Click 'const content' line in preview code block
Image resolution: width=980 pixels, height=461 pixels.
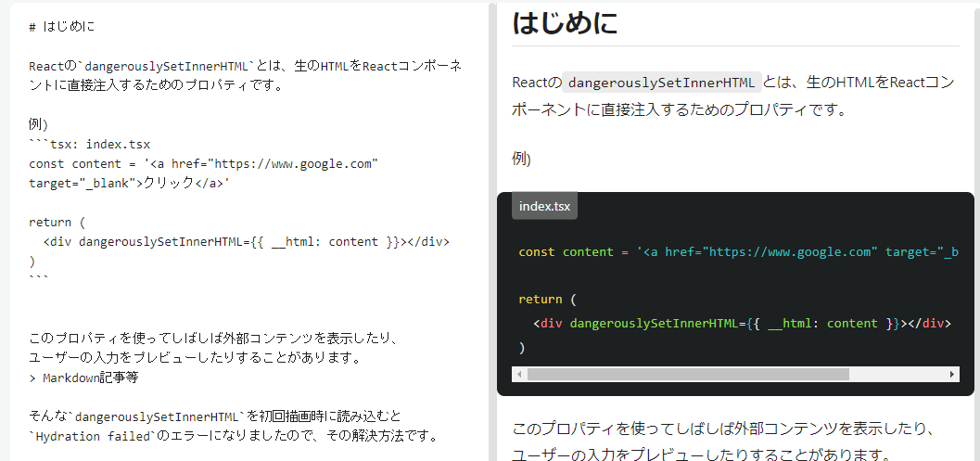739,252
